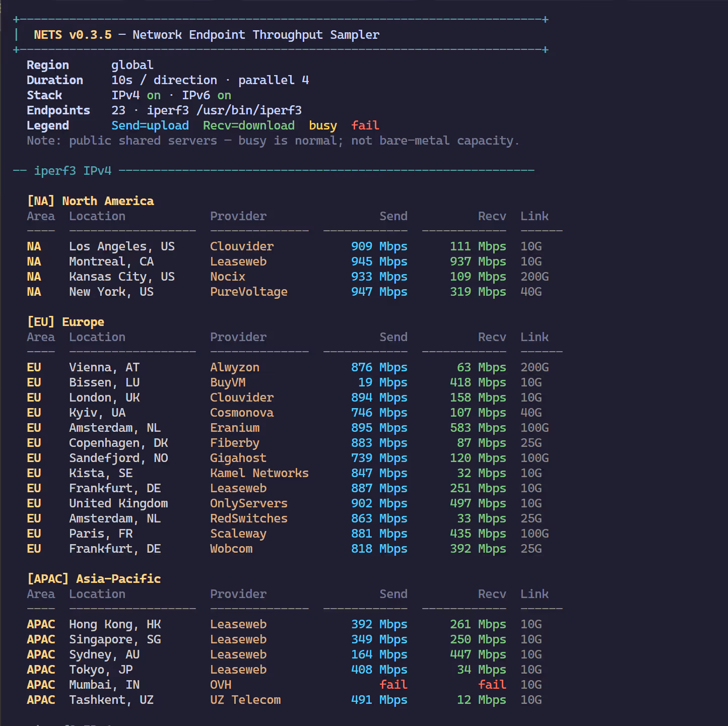Click "Singapore, SG" location
728x726 pixels.
[115, 639]
